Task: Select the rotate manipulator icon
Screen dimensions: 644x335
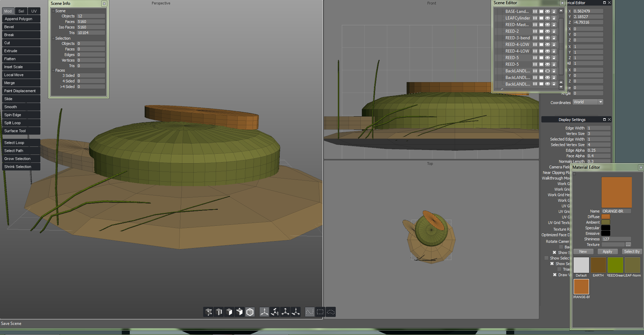Action: pyautogui.click(x=275, y=312)
